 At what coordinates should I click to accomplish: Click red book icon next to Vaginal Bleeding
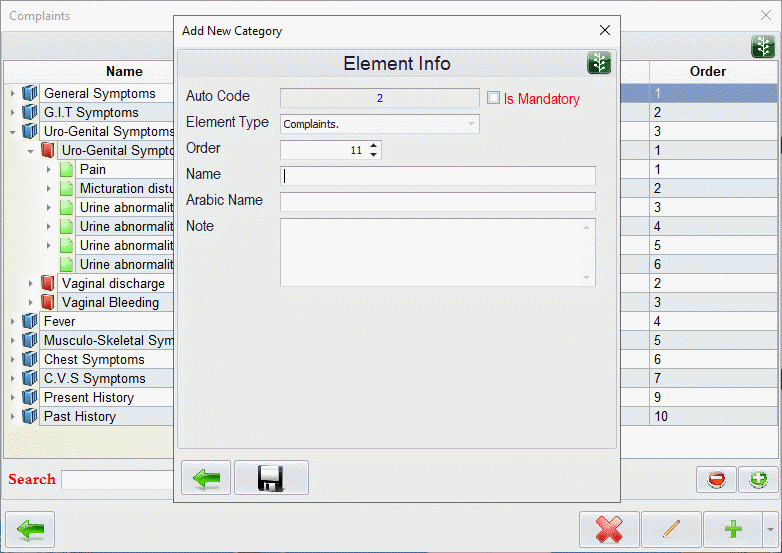tap(48, 302)
